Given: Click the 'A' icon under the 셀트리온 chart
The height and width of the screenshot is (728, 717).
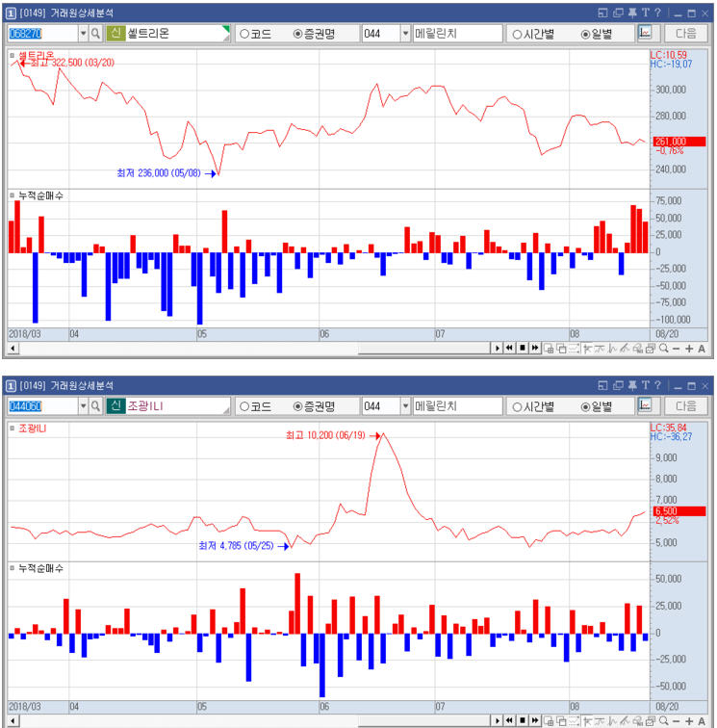Looking at the screenshot, I should tap(702, 348).
